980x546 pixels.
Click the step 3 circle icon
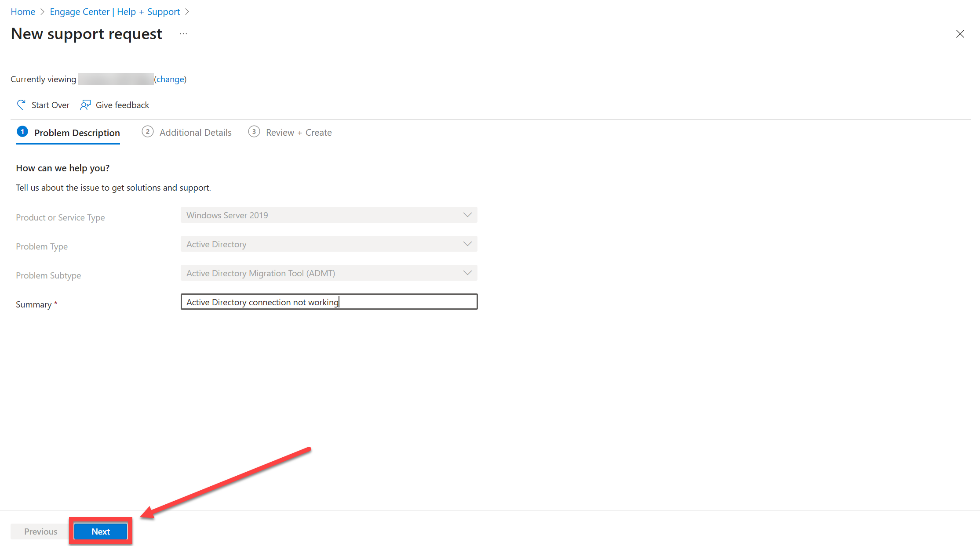(254, 132)
